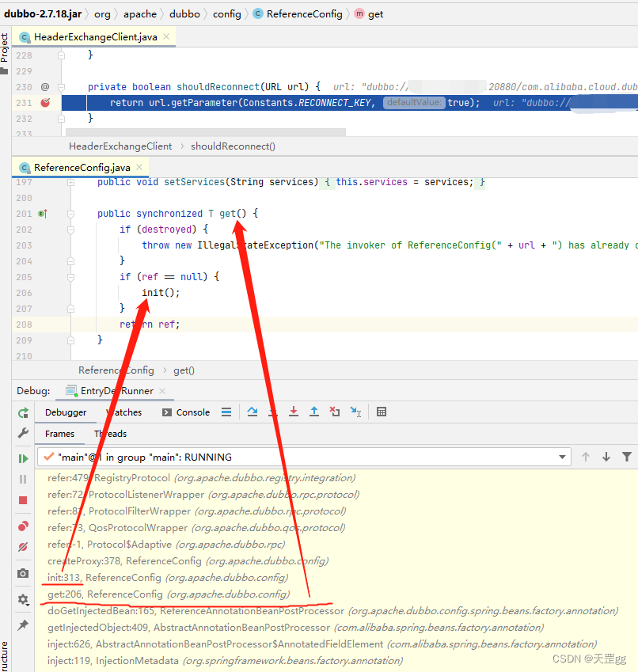
Task: Select frame ProtocolListenerWrapper refer:72
Action: [335, 495]
